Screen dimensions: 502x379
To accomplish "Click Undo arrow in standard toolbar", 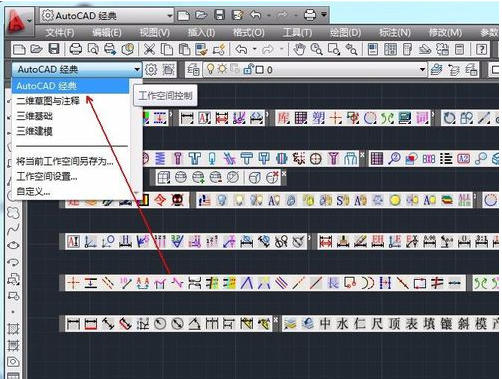I will pos(242,50).
